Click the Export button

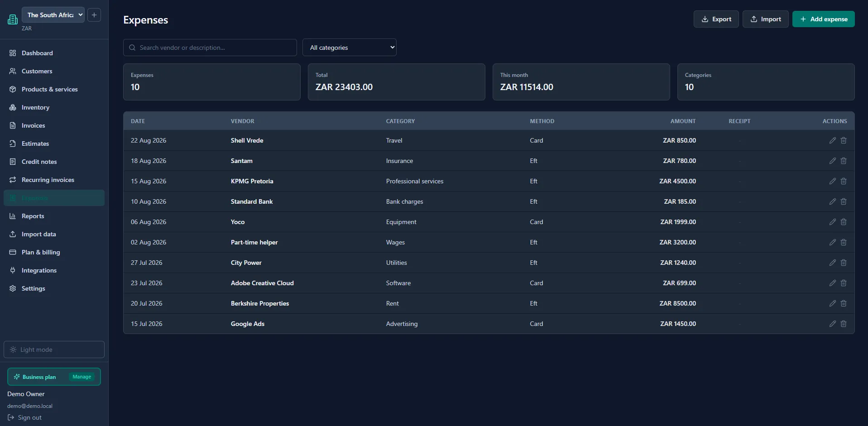[x=716, y=19]
